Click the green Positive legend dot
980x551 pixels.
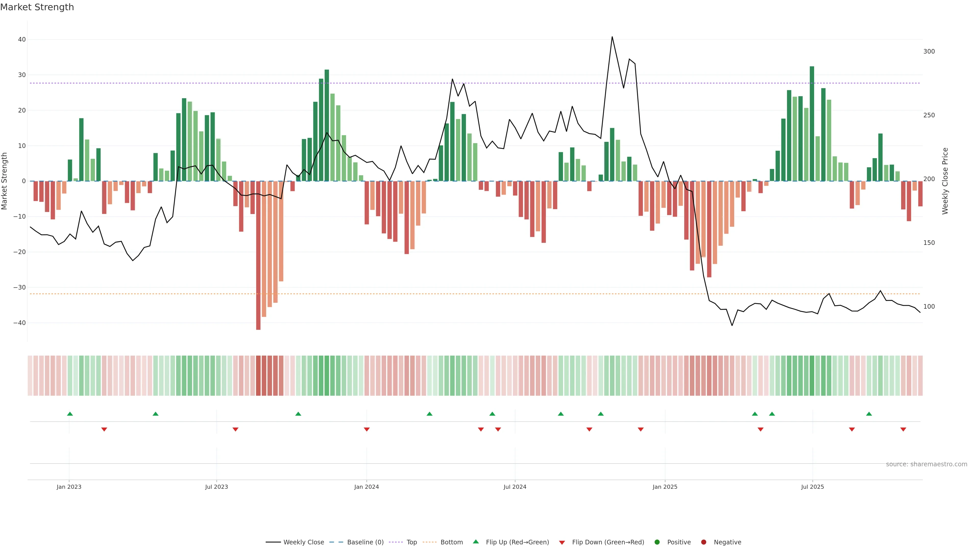[657, 542]
